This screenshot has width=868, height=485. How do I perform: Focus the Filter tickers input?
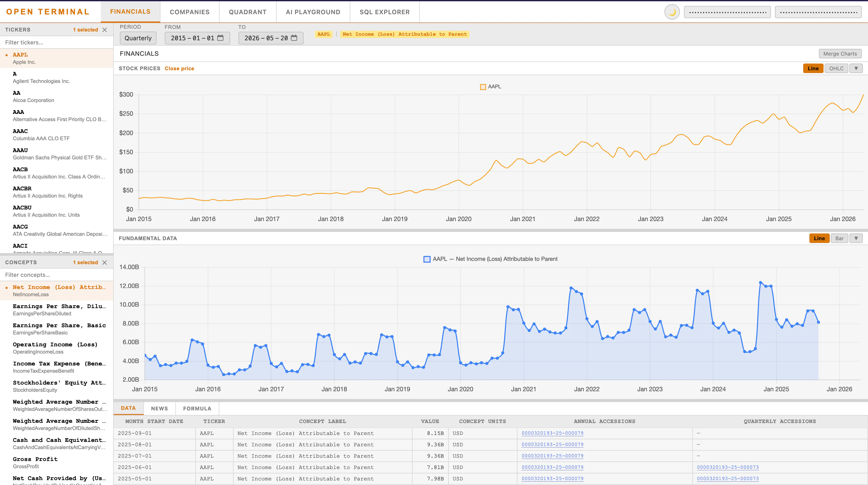coord(57,42)
